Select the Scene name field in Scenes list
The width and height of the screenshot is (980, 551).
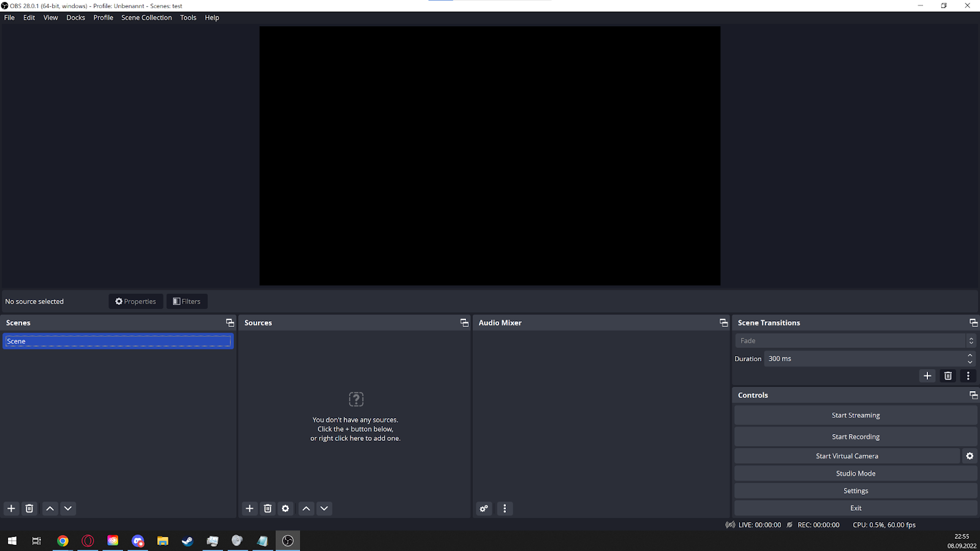tap(118, 341)
